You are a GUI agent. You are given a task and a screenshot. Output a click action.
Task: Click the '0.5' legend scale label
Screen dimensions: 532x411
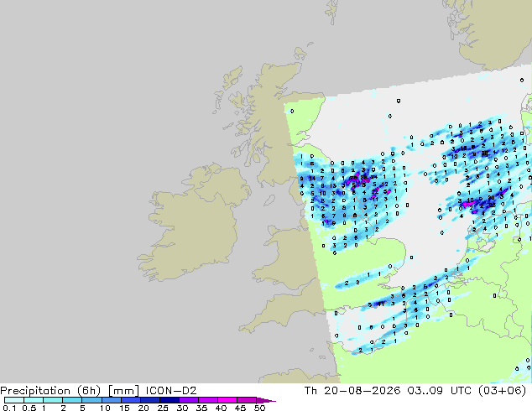[29, 408]
